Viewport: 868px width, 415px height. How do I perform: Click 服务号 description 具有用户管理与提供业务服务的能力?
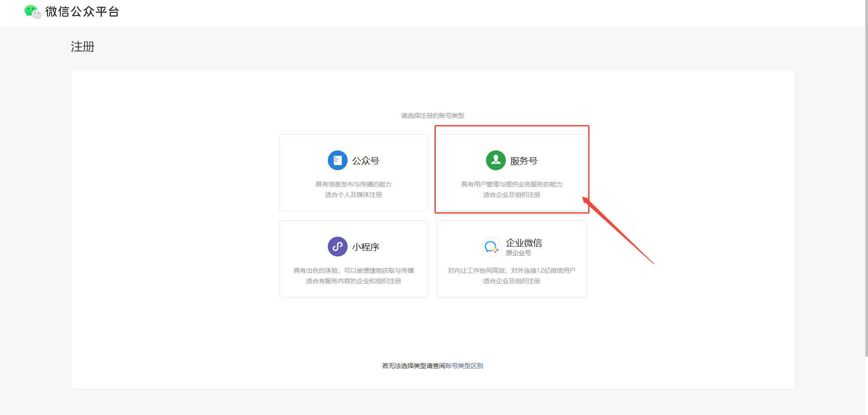click(511, 184)
